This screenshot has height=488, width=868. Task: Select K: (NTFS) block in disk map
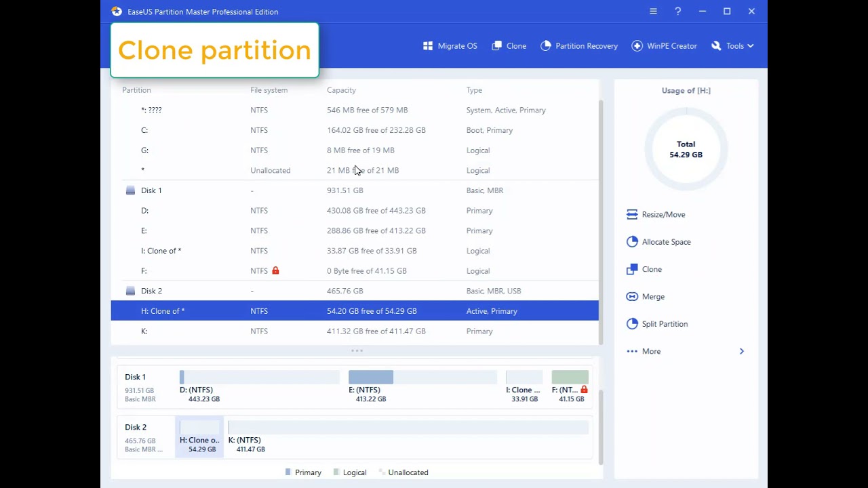408,437
